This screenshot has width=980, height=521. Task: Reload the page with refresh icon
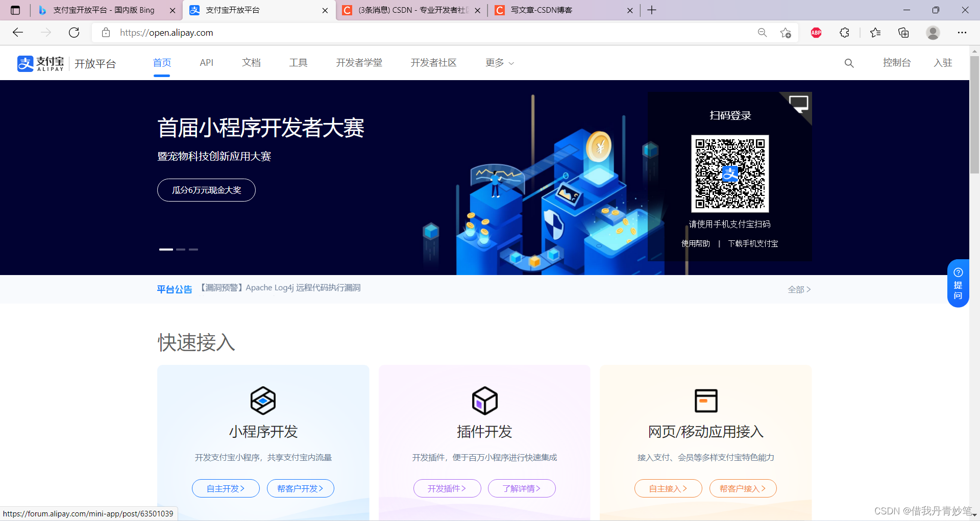74,33
